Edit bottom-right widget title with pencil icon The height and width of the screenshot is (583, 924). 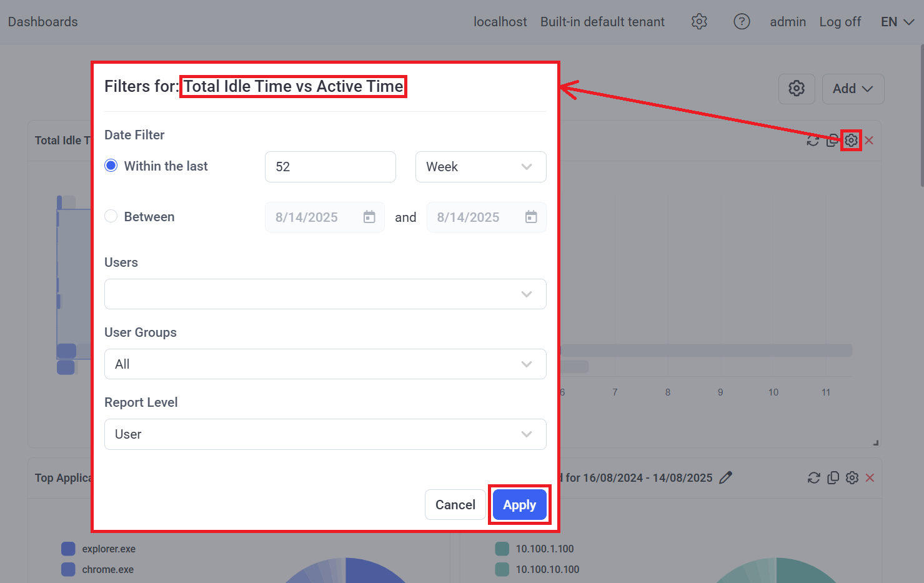coord(725,478)
